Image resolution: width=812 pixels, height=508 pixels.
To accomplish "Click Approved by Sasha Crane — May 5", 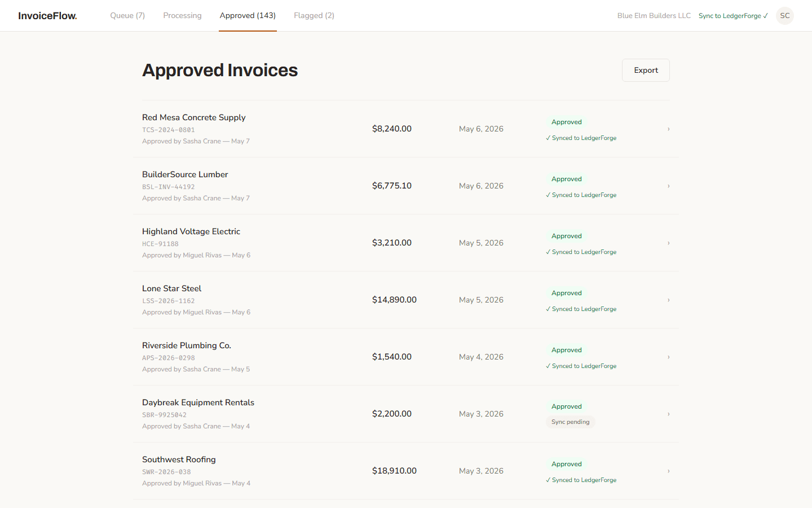I will (196, 369).
